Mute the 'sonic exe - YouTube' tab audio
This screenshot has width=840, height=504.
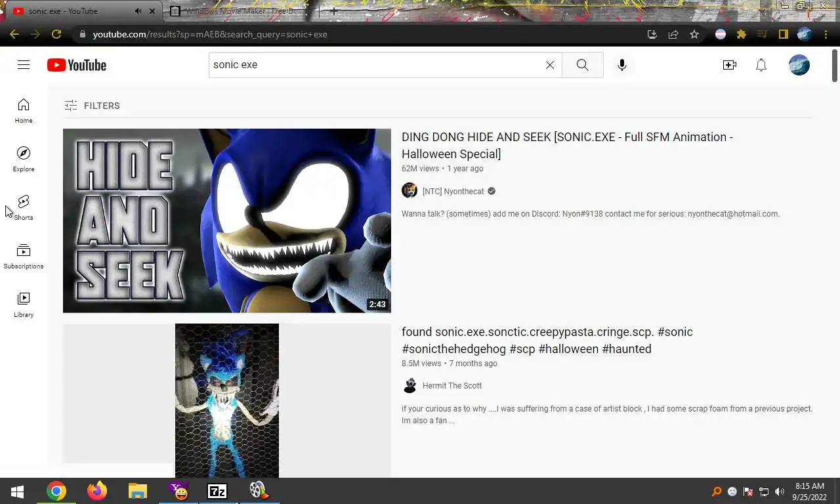tap(138, 11)
